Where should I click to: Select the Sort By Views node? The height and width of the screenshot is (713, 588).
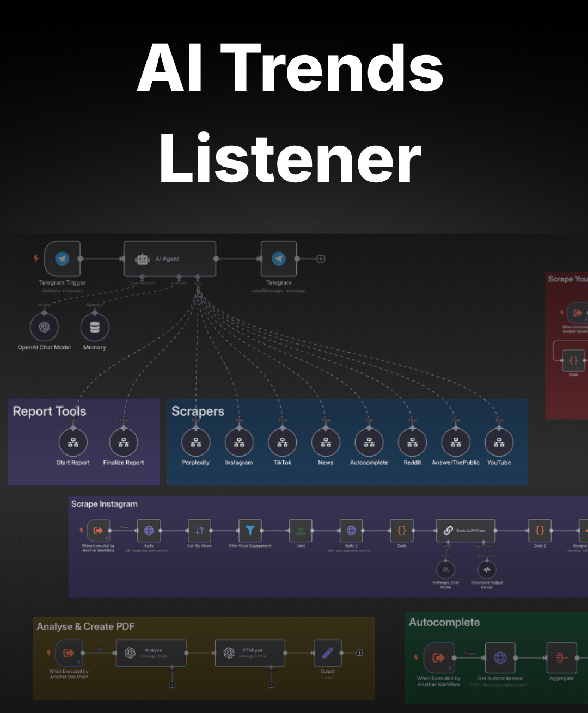199,531
